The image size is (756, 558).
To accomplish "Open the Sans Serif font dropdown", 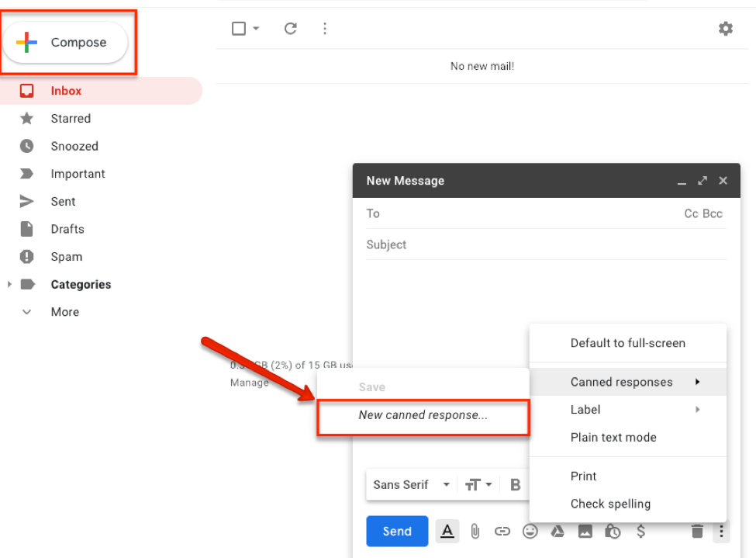I will [x=412, y=485].
